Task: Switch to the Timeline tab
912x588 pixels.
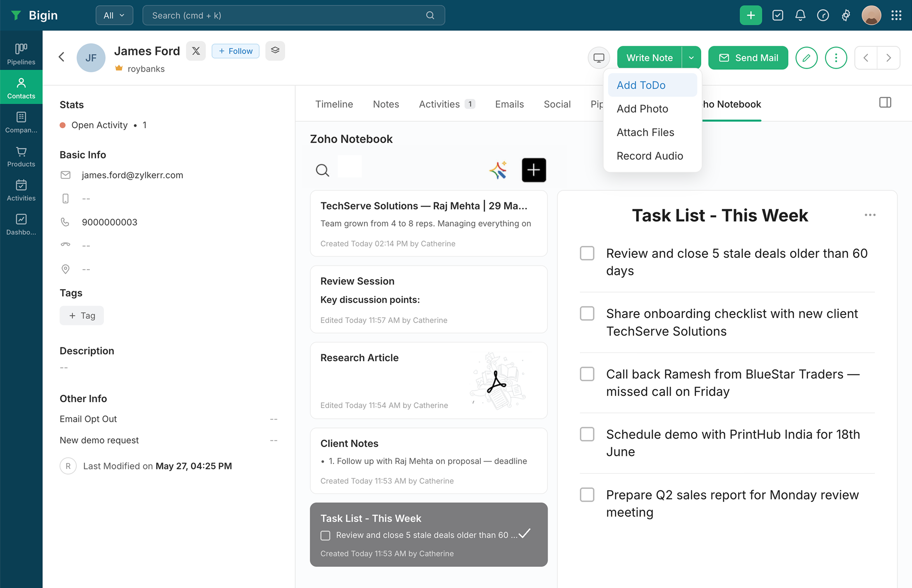Action: pyautogui.click(x=334, y=104)
